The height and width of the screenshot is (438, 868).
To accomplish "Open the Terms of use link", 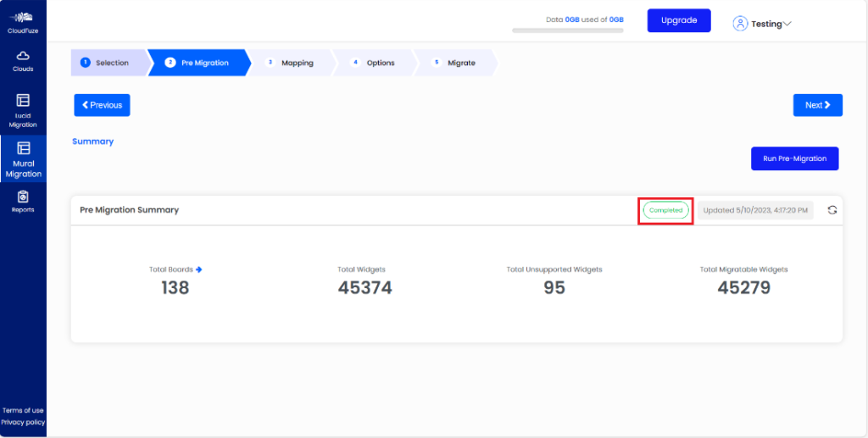I will click(x=23, y=410).
